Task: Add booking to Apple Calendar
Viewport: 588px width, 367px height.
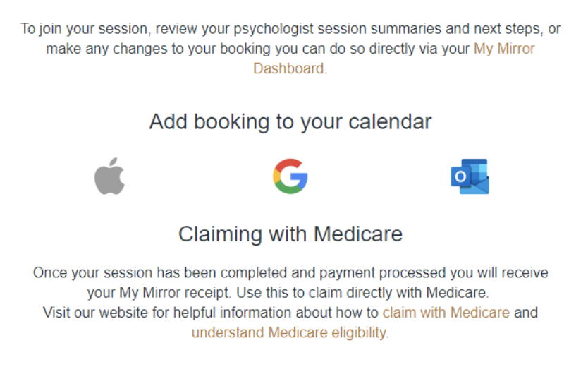Action: click(x=109, y=176)
